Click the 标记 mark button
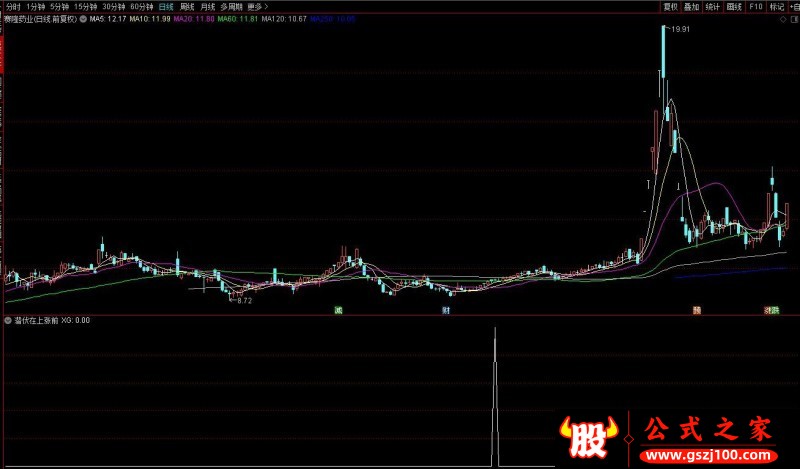 pos(777,7)
